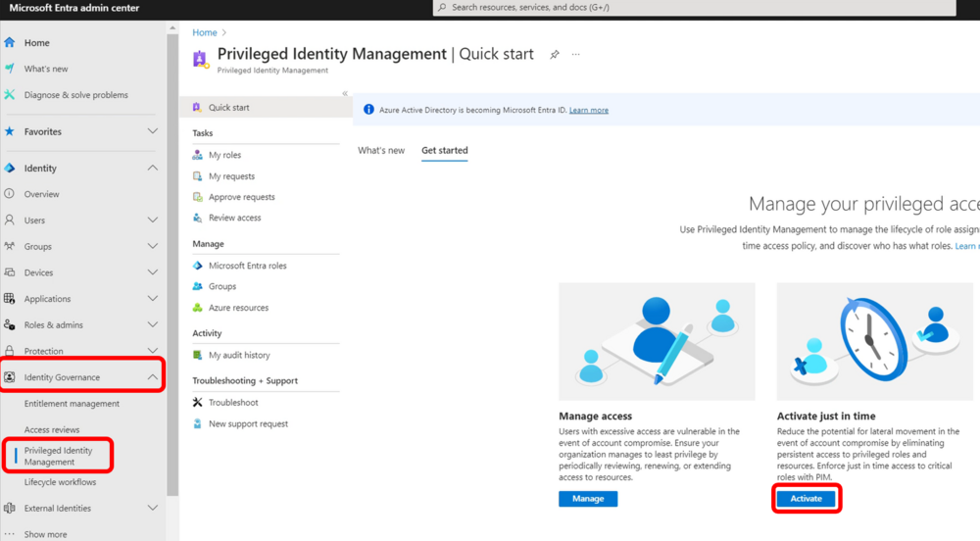
Task: Open Entitlement management
Action: [72, 404]
